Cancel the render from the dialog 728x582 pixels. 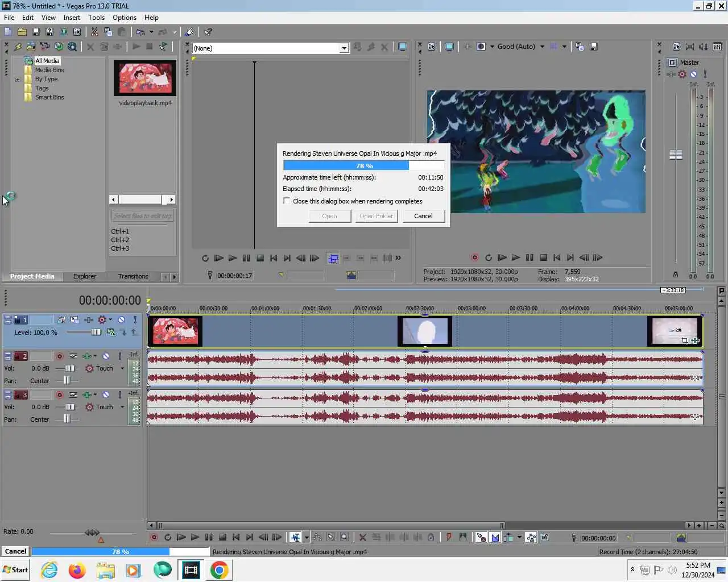coord(423,216)
